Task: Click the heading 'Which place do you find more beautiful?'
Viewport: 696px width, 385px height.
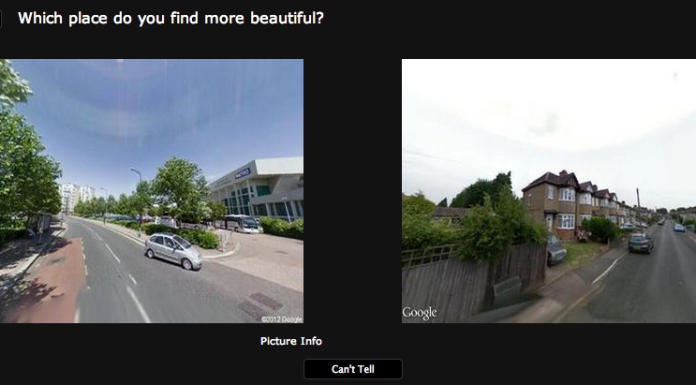Action: coord(171,18)
